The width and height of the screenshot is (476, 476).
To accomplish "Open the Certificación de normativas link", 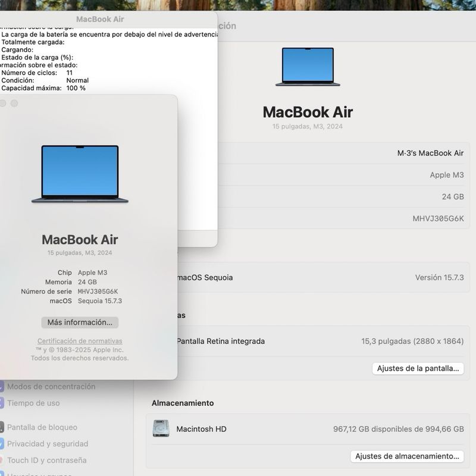I will click(80, 341).
